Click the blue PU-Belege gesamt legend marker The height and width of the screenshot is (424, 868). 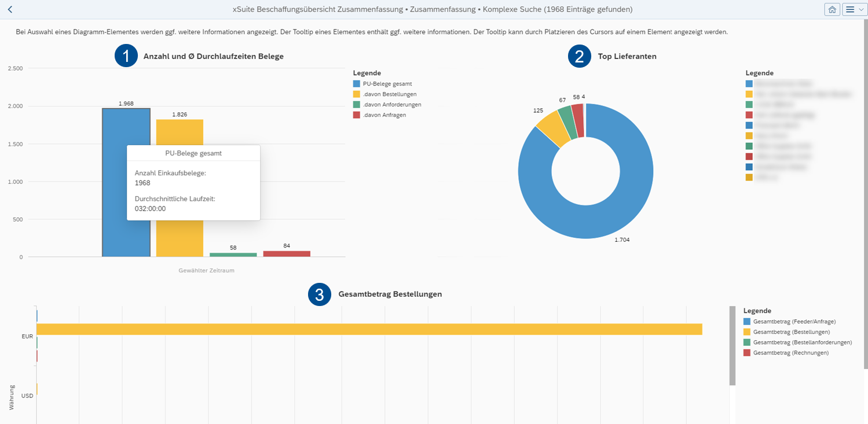coord(356,83)
